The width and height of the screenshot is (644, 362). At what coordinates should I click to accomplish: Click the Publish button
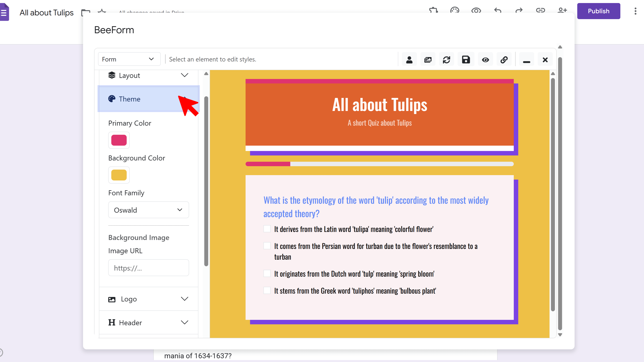[598, 11]
